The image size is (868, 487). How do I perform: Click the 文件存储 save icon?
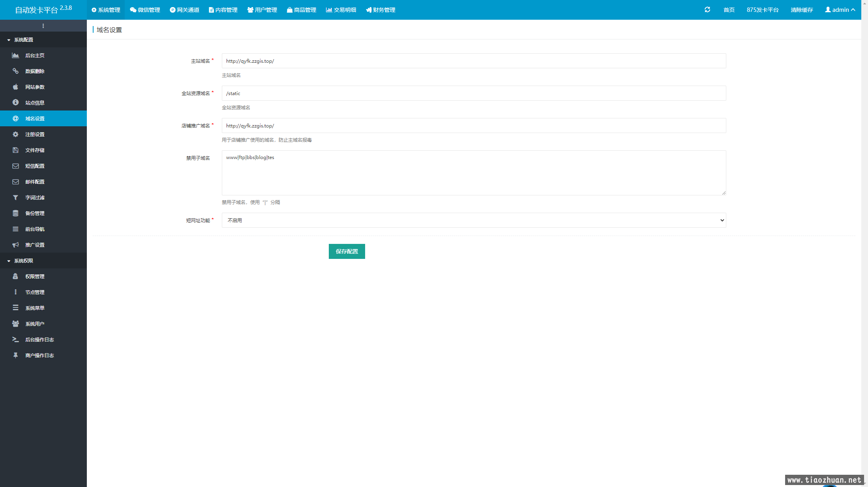coord(15,150)
